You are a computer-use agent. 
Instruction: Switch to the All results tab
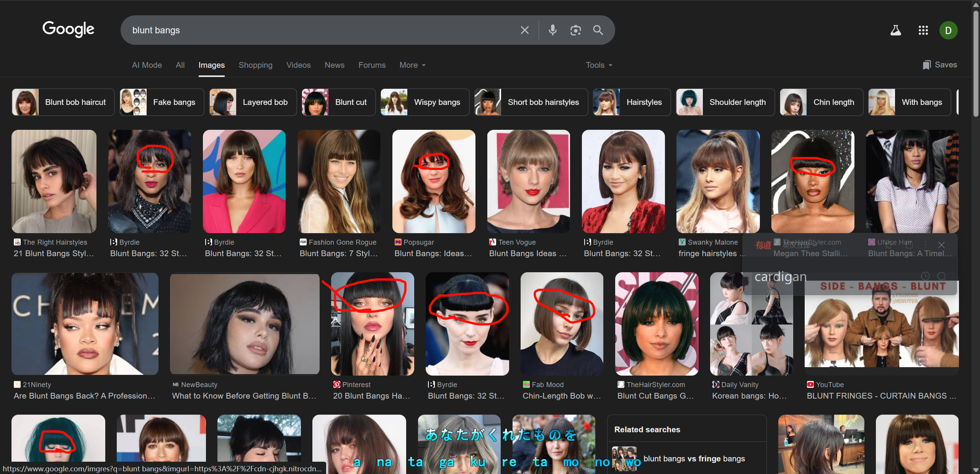tap(180, 65)
